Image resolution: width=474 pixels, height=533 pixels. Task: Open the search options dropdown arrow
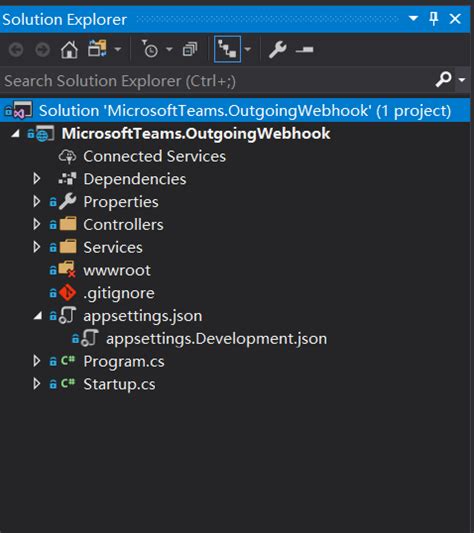tap(462, 80)
